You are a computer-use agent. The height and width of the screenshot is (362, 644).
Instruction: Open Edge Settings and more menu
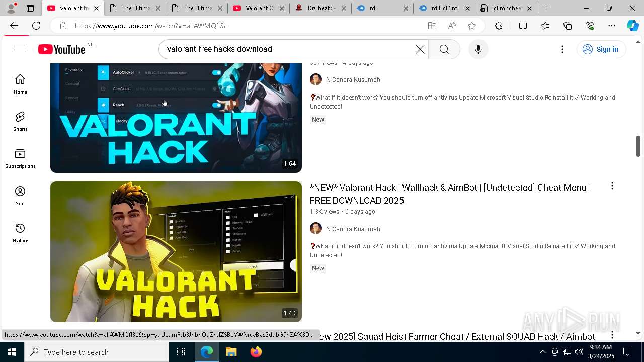(612, 26)
